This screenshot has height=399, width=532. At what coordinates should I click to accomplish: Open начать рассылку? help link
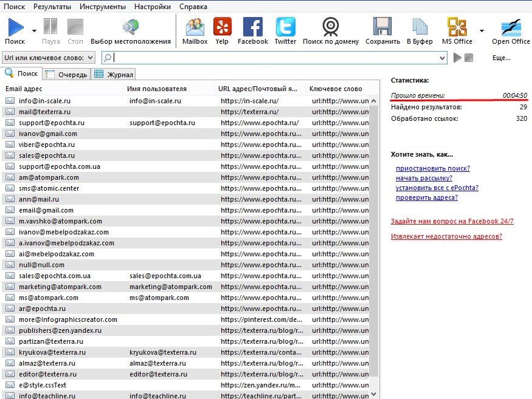pyautogui.click(x=424, y=178)
